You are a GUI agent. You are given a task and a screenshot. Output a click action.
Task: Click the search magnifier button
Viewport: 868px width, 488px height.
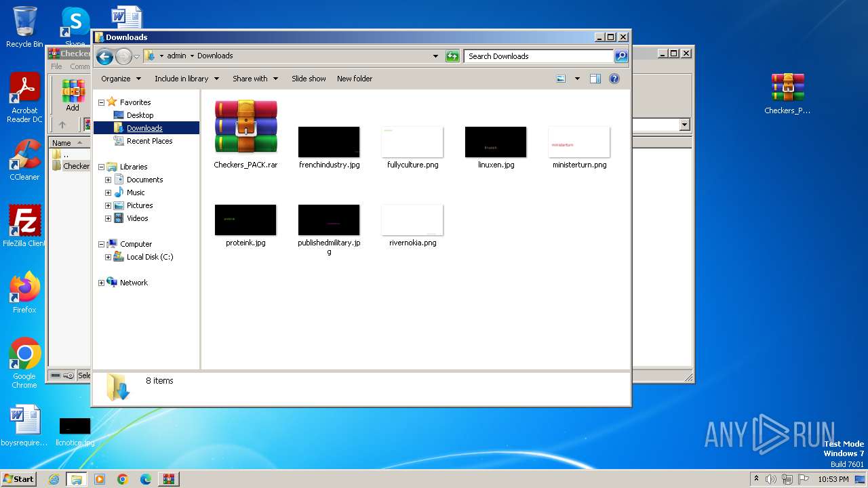(x=621, y=56)
